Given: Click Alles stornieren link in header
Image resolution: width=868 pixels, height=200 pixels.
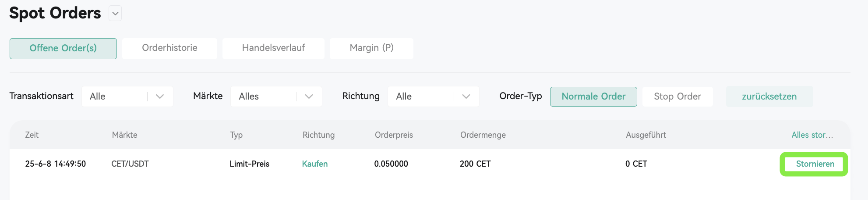Looking at the screenshot, I should tap(812, 135).
